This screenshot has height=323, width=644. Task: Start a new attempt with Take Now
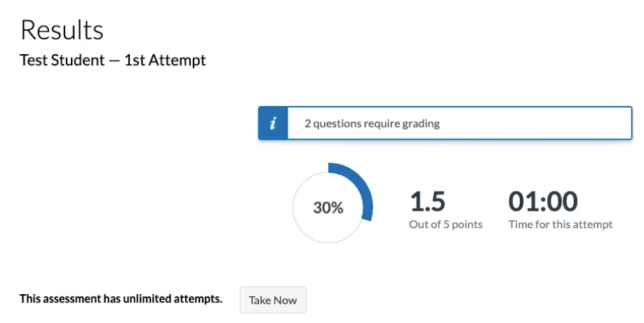(x=273, y=300)
